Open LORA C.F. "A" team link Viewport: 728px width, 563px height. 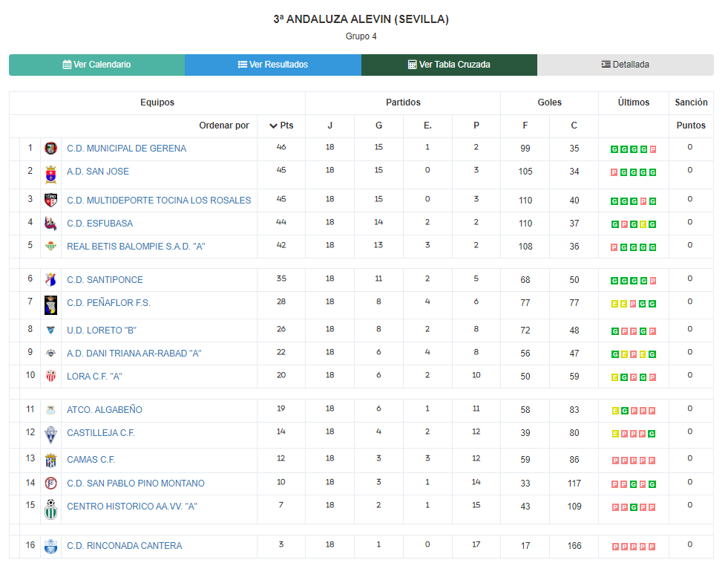[94, 377]
